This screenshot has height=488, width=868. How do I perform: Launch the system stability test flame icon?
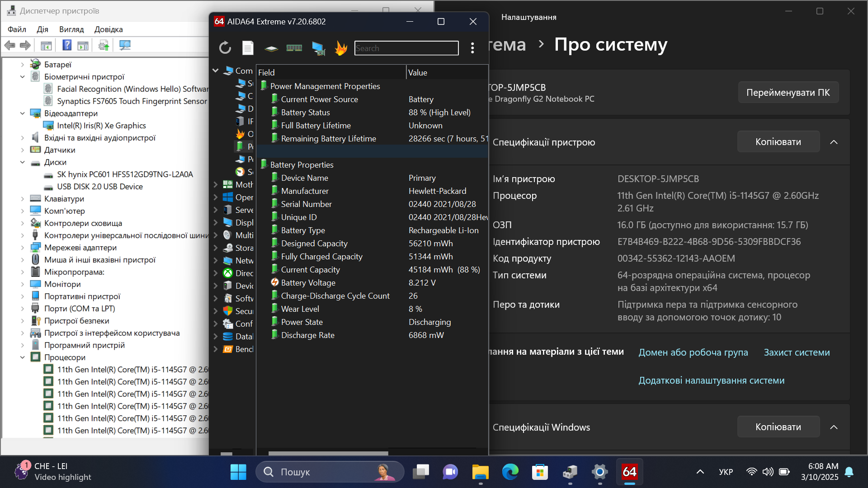click(x=341, y=48)
